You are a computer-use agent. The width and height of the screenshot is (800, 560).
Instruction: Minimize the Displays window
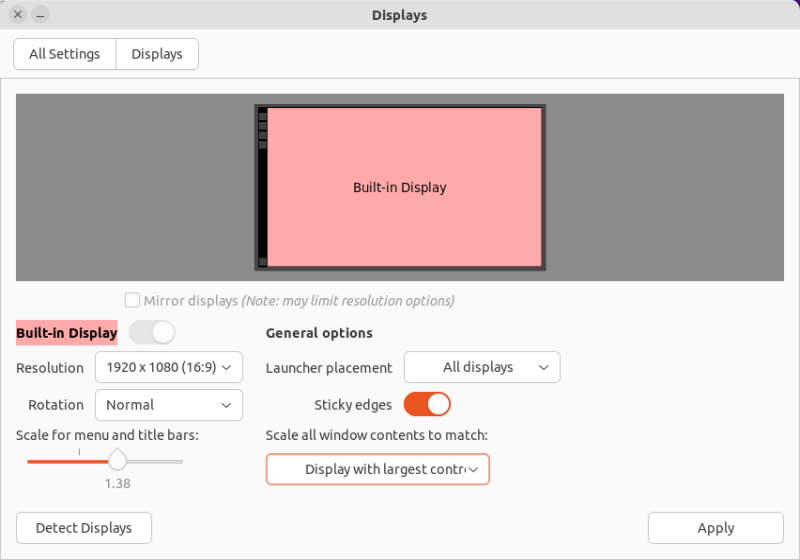(x=39, y=15)
